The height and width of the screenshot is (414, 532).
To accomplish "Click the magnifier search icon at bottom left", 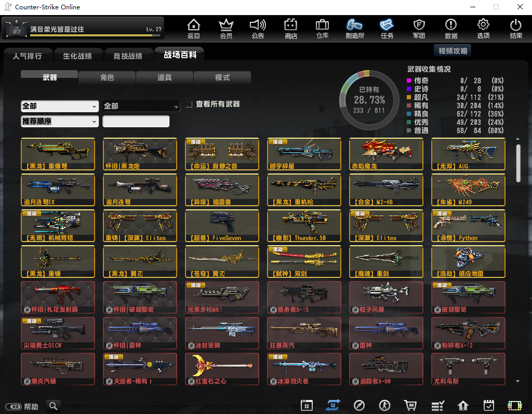I will click(x=54, y=406).
